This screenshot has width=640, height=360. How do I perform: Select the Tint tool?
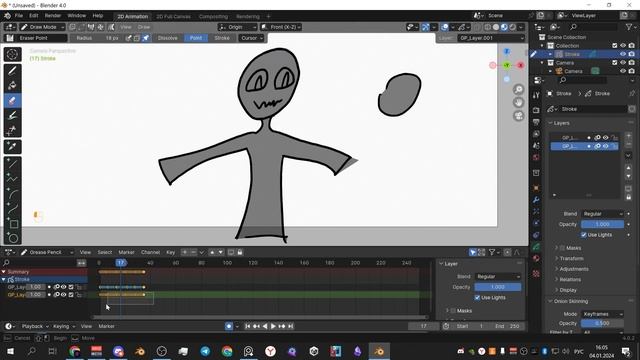coord(12,116)
